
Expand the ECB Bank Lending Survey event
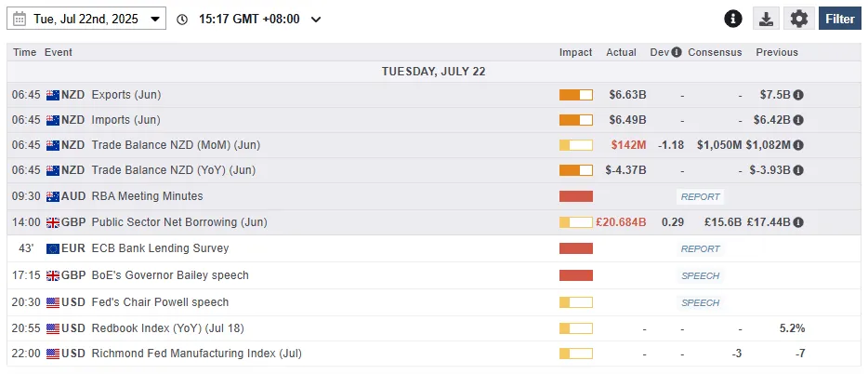point(160,248)
